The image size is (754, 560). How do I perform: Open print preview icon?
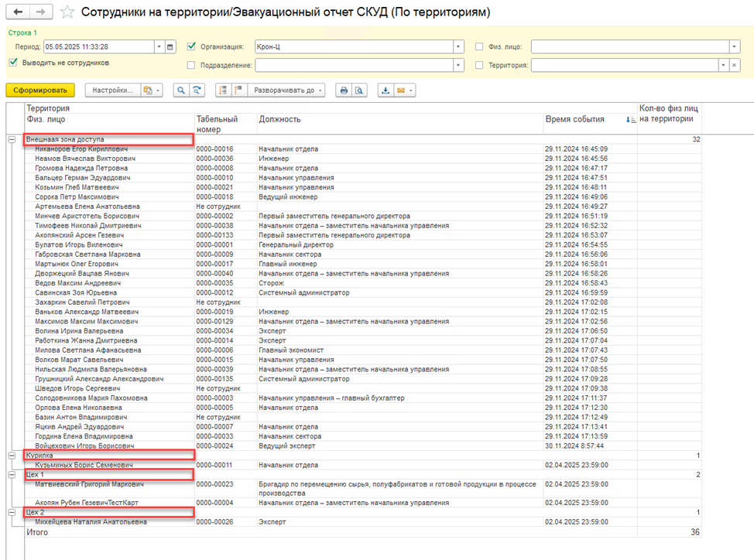[359, 90]
